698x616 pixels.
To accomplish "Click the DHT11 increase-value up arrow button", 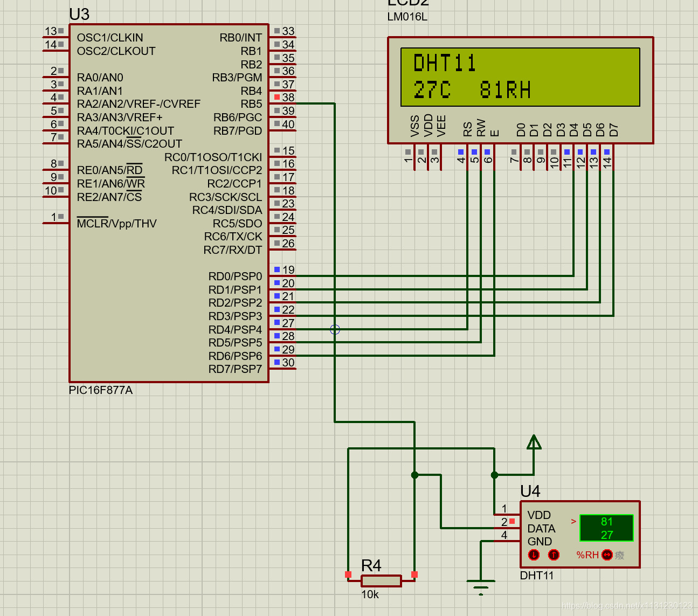I will point(554,555).
